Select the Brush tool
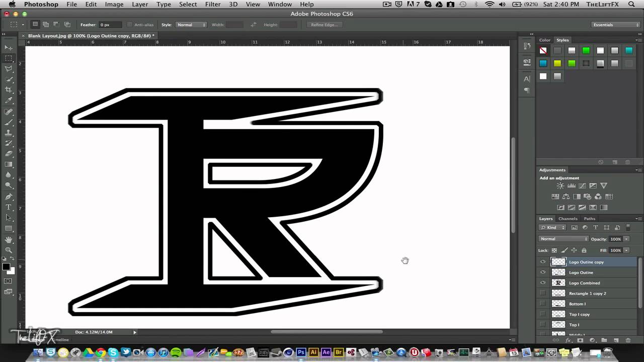Screen dimensions: 644x362 coord(9,122)
